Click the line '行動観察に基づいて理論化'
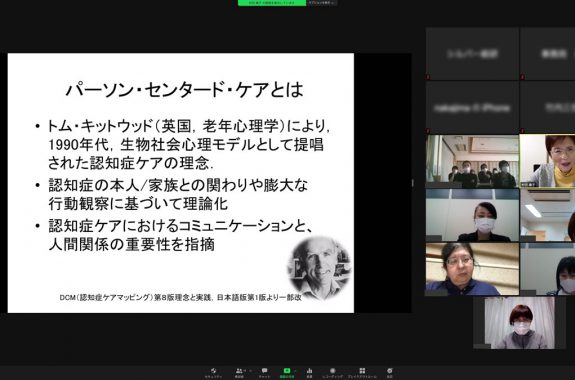575x380 pixels. coord(138,204)
